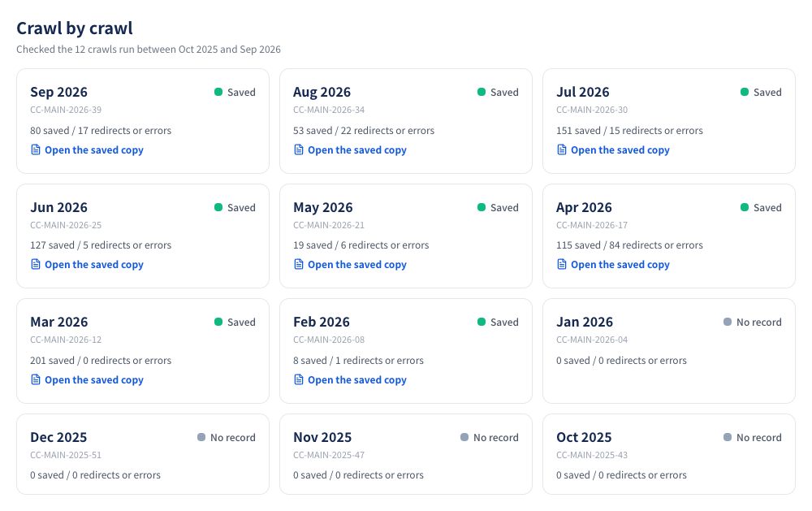Viewport: 812px width, 511px height.
Task: Click the 'Jun 2026' card title
Action: pyautogui.click(x=59, y=207)
